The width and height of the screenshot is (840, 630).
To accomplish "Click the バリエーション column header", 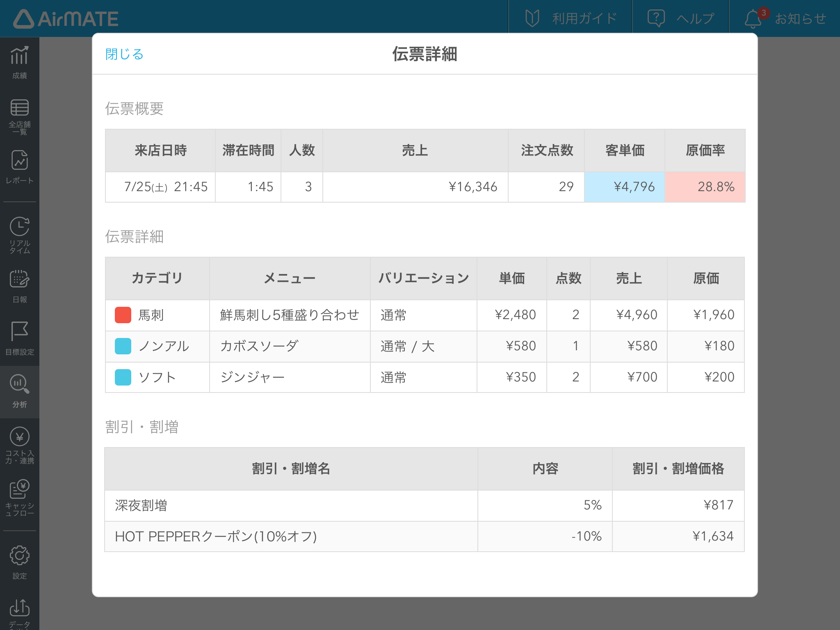I will tap(424, 278).
